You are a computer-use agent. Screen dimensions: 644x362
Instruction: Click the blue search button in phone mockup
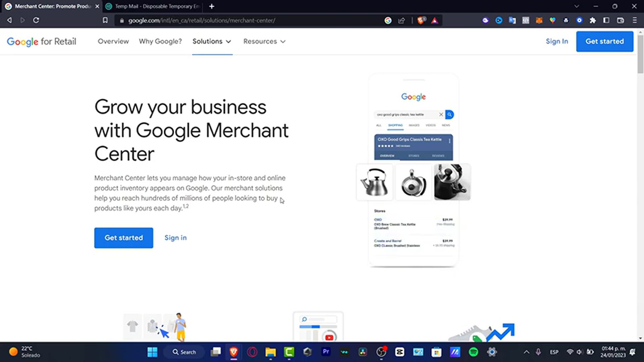449,115
